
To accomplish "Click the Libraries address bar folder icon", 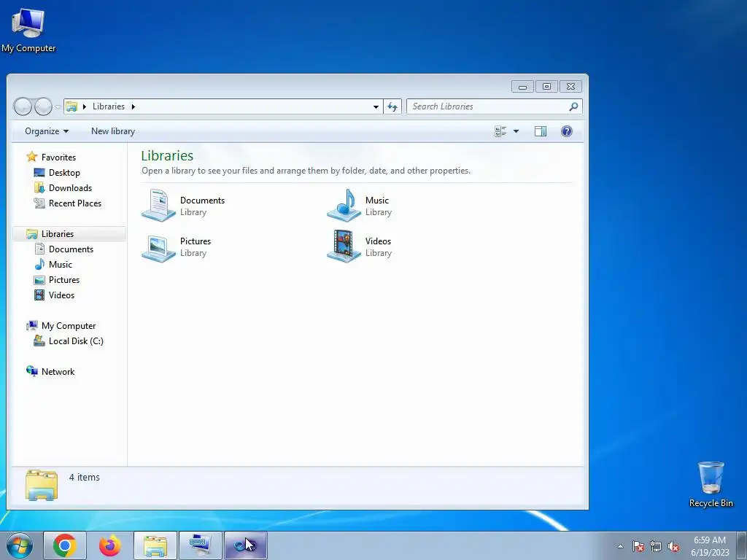I will (x=71, y=106).
